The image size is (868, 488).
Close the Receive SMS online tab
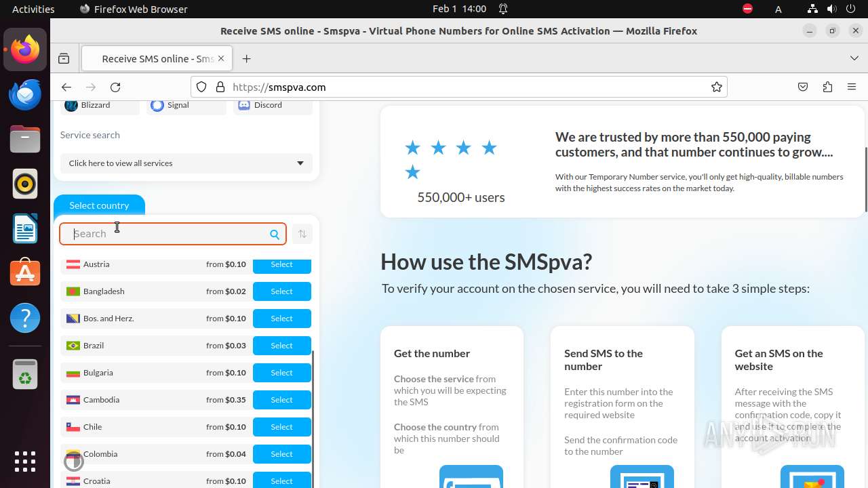tap(221, 59)
